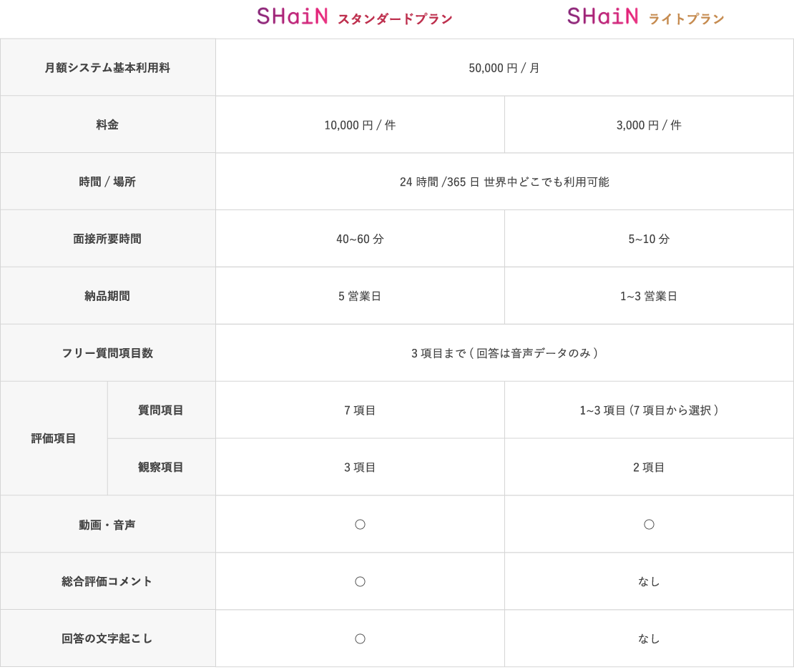The width and height of the screenshot is (794, 672).
Task: Click the SHaiN ライトプラン logo heading
Action: click(x=646, y=16)
